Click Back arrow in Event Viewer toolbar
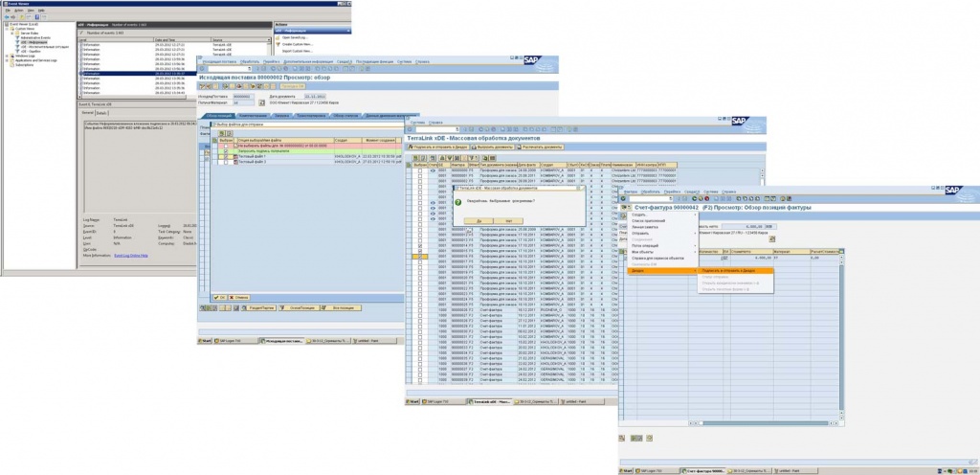The height and width of the screenshot is (475, 980). pyautogui.click(x=7, y=17)
